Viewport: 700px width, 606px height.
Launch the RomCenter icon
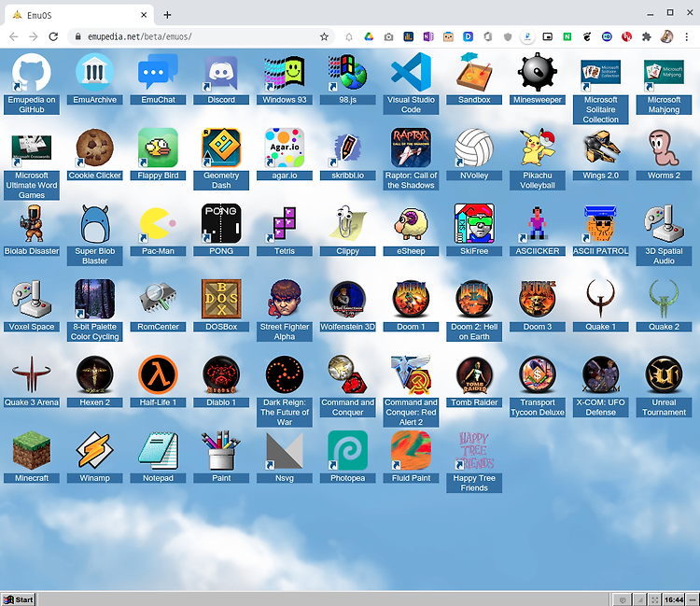[x=158, y=299]
